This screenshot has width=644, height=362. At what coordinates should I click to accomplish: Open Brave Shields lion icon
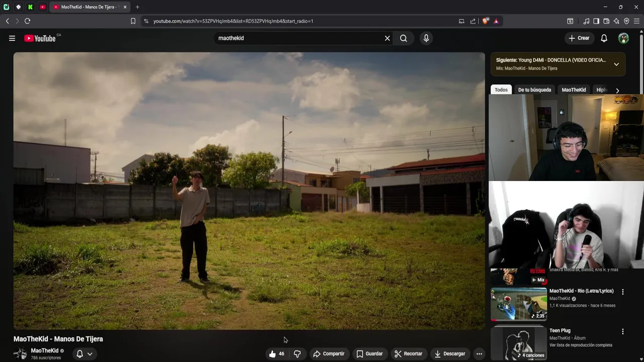coord(485,21)
